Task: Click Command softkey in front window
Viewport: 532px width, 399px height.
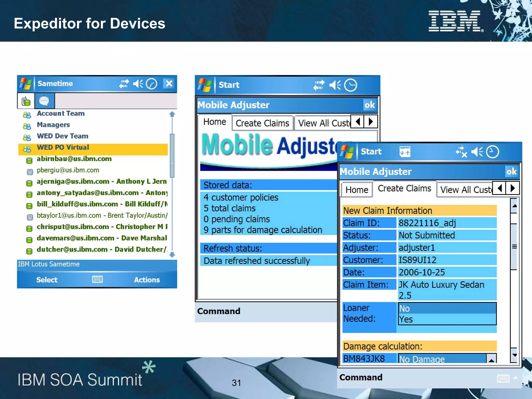Action: point(361,377)
